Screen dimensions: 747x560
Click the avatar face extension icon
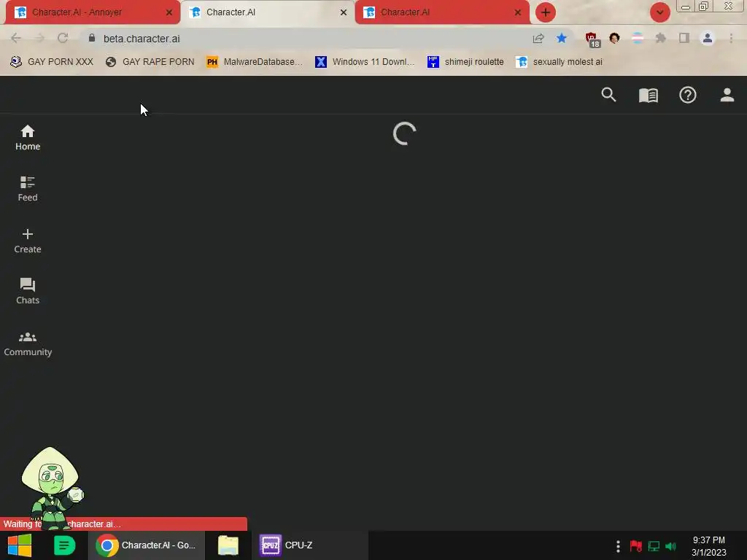(614, 38)
